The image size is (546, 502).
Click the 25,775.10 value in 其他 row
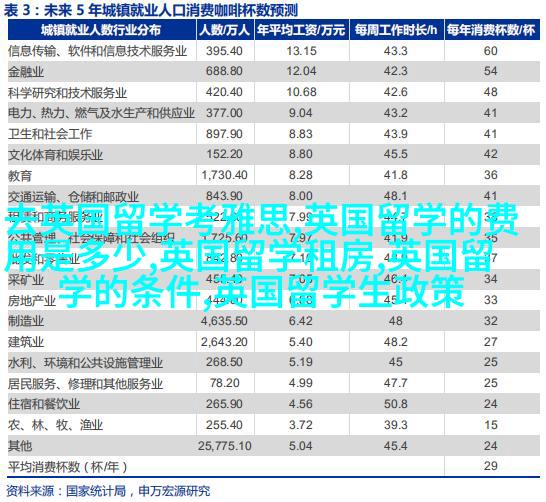(225, 446)
